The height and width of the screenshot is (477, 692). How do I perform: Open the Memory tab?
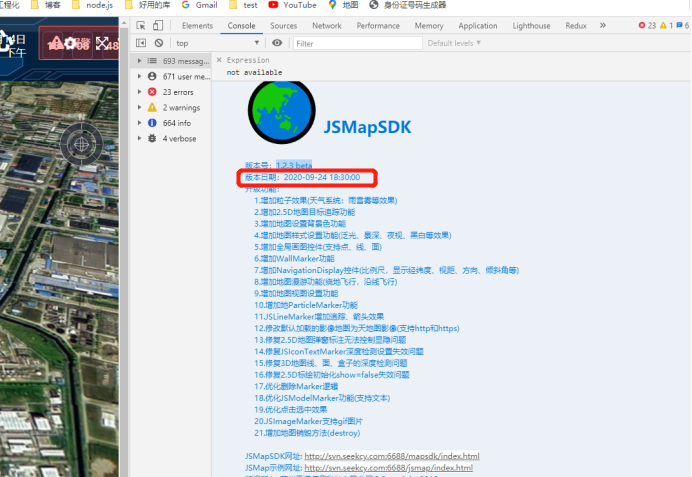coord(429,26)
